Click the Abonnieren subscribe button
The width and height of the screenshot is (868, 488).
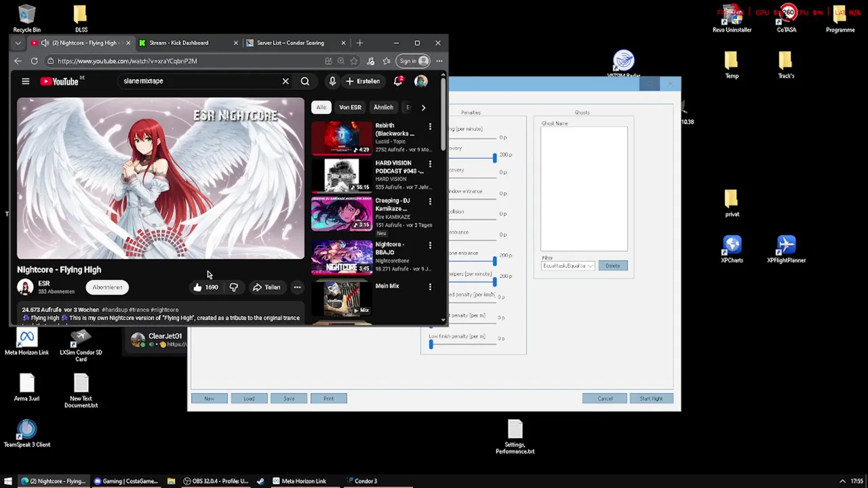click(x=107, y=287)
